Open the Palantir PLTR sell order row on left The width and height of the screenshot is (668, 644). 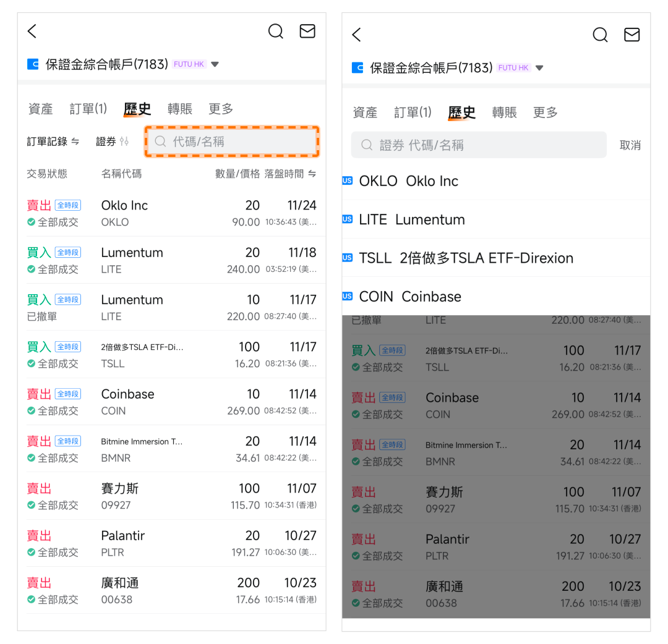point(171,543)
